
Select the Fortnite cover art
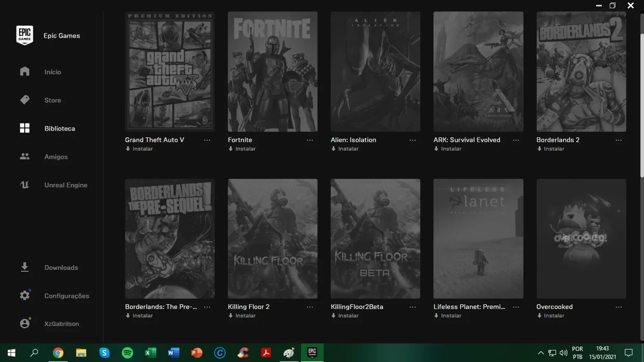click(x=272, y=71)
